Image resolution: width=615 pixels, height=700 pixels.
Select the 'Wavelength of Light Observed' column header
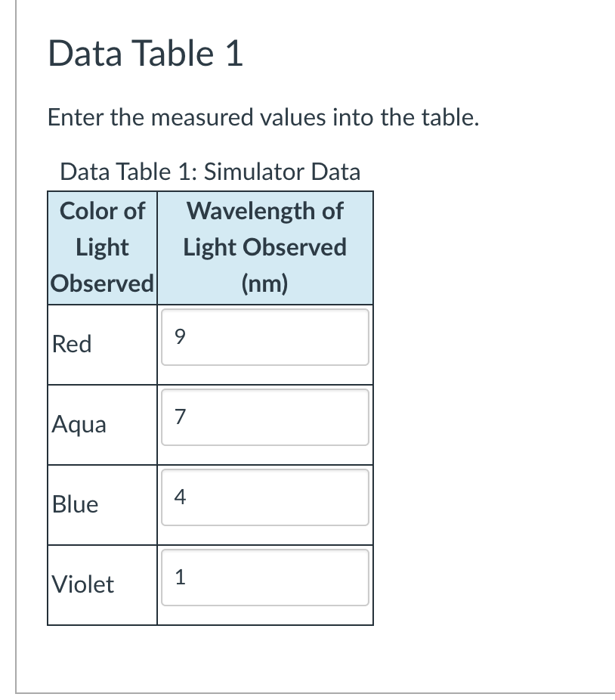click(265, 247)
